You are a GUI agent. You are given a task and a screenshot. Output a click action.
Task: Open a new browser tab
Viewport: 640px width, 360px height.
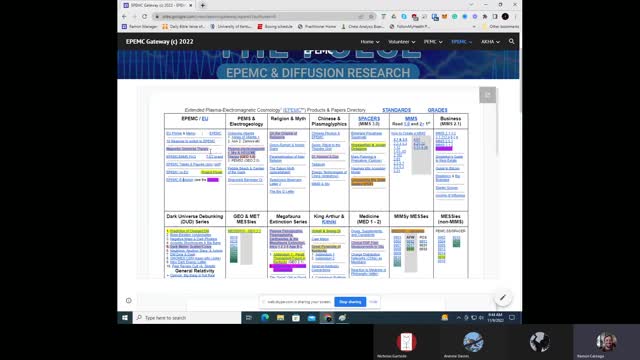[202, 5]
